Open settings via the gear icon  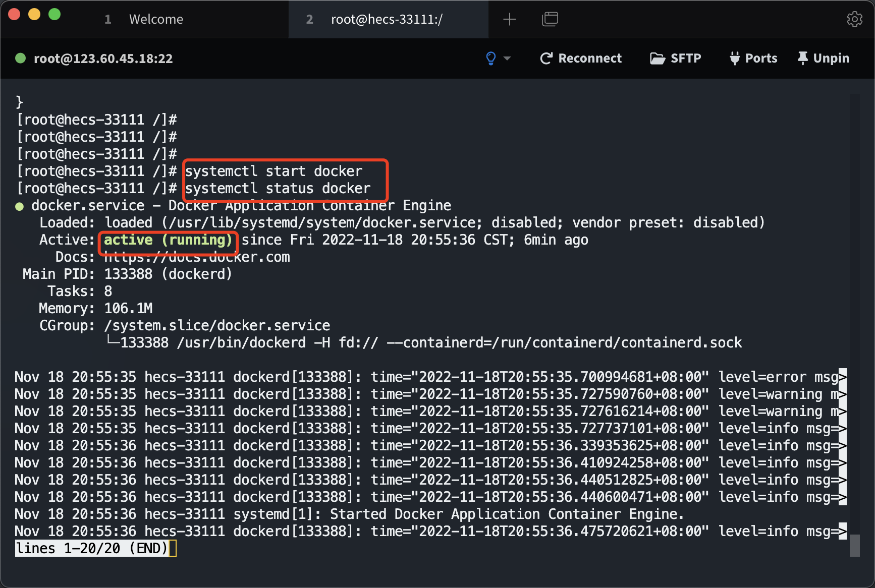tap(854, 19)
